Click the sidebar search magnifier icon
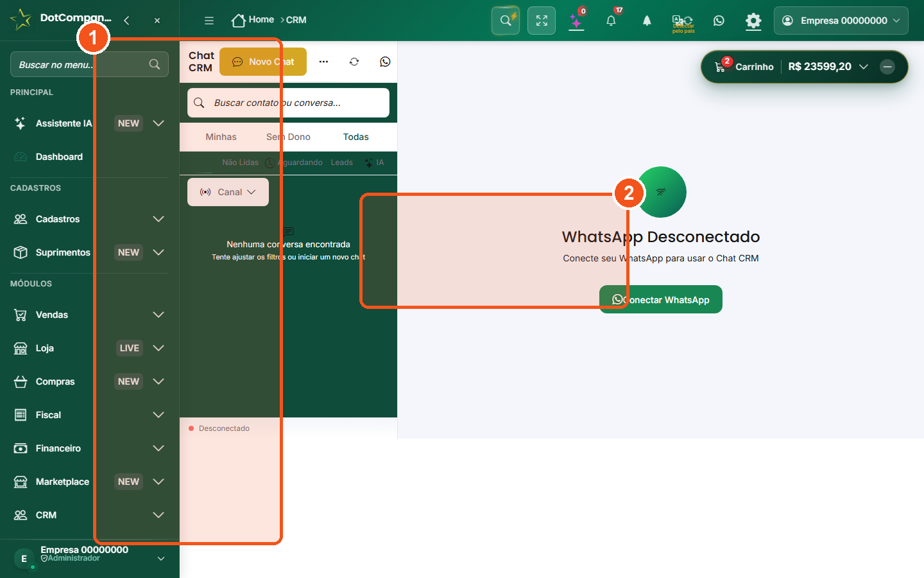The height and width of the screenshot is (578, 924). (x=155, y=64)
